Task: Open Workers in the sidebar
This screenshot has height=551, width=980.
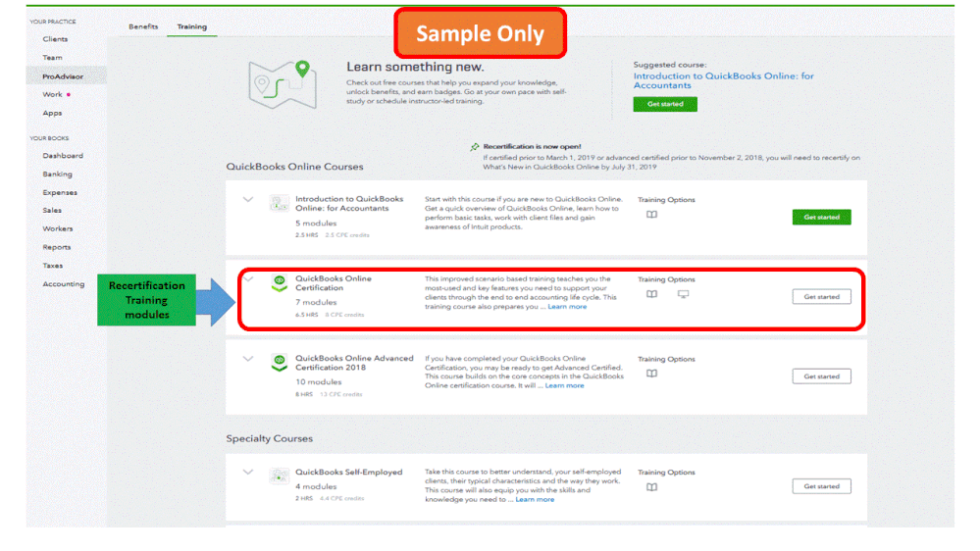Action: [x=58, y=228]
